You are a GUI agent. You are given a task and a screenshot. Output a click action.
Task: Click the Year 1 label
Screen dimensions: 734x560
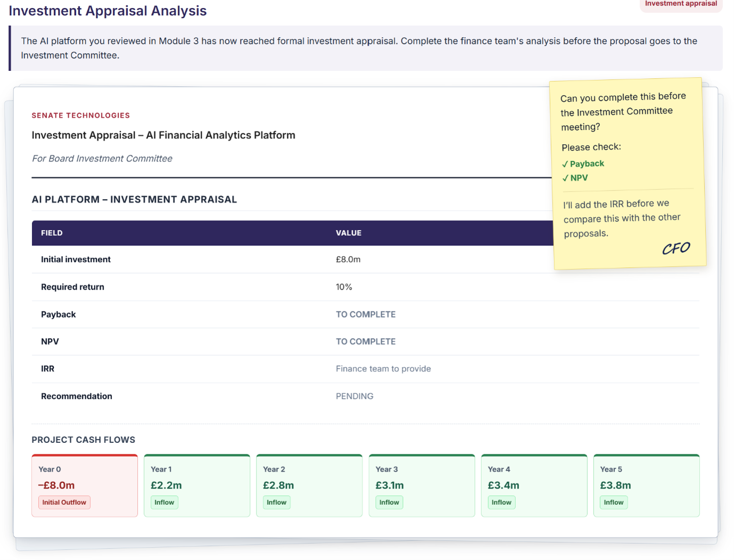click(161, 470)
